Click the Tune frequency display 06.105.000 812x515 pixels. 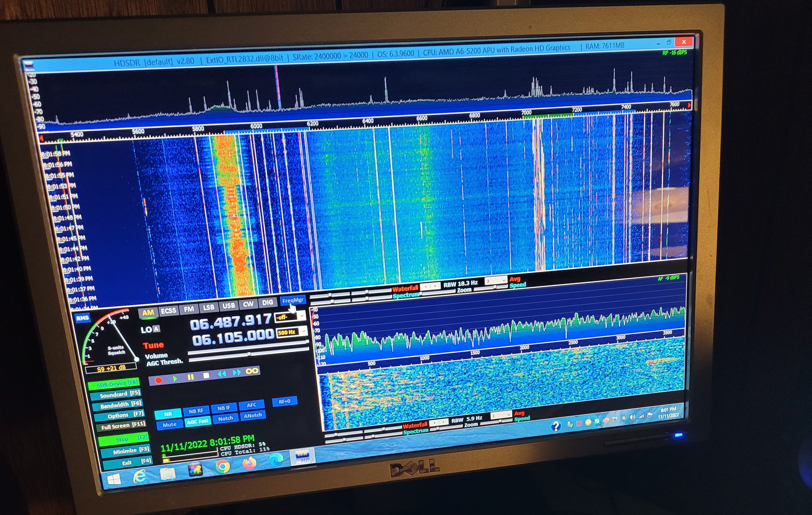[x=233, y=338]
